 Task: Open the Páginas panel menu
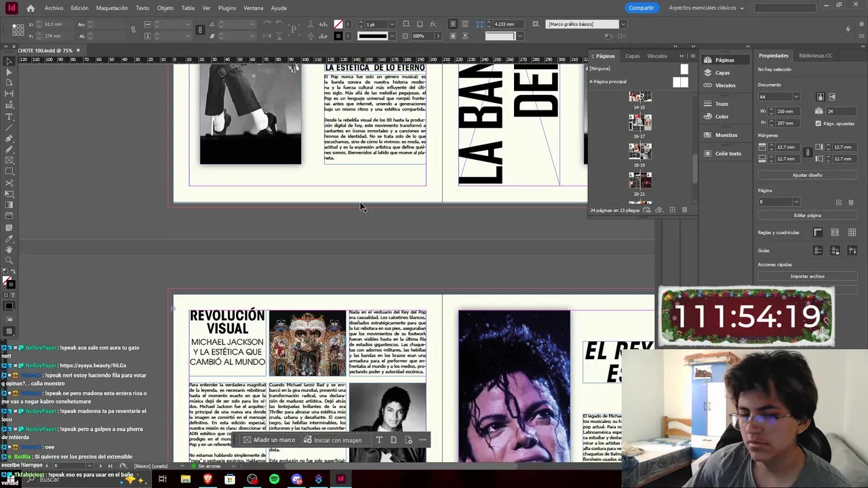coord(692,56)
